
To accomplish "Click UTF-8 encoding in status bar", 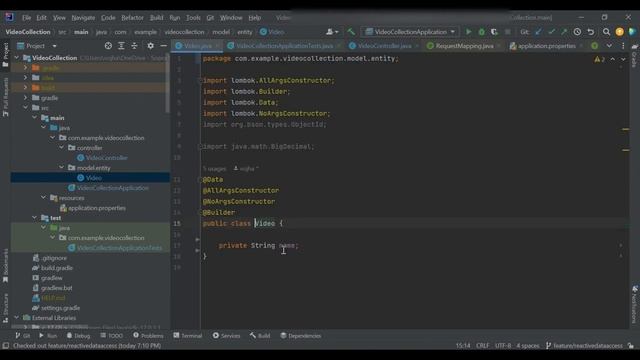I will (503, 346).
